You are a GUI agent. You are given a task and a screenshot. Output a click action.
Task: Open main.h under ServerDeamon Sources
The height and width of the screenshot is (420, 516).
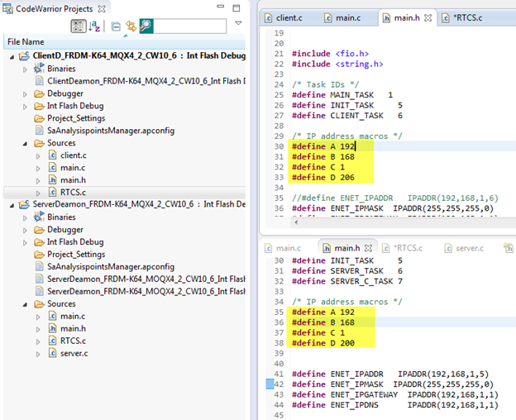coord(73,328)
